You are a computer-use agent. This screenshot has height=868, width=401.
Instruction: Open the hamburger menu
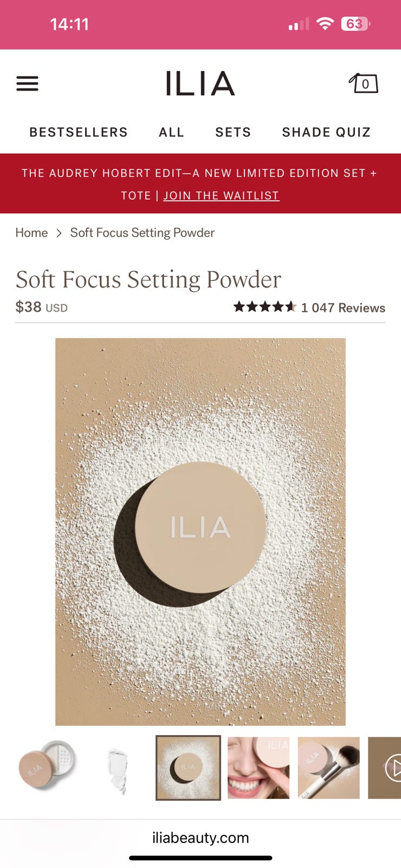pyautogui.click(x=27, y=84)
